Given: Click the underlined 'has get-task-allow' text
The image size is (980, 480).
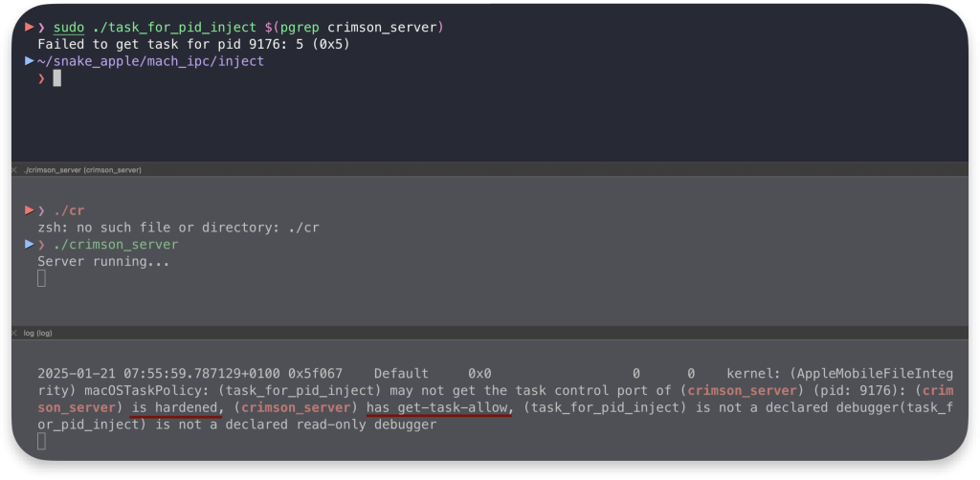Looking at the screenshot, I should pos(439,407).
